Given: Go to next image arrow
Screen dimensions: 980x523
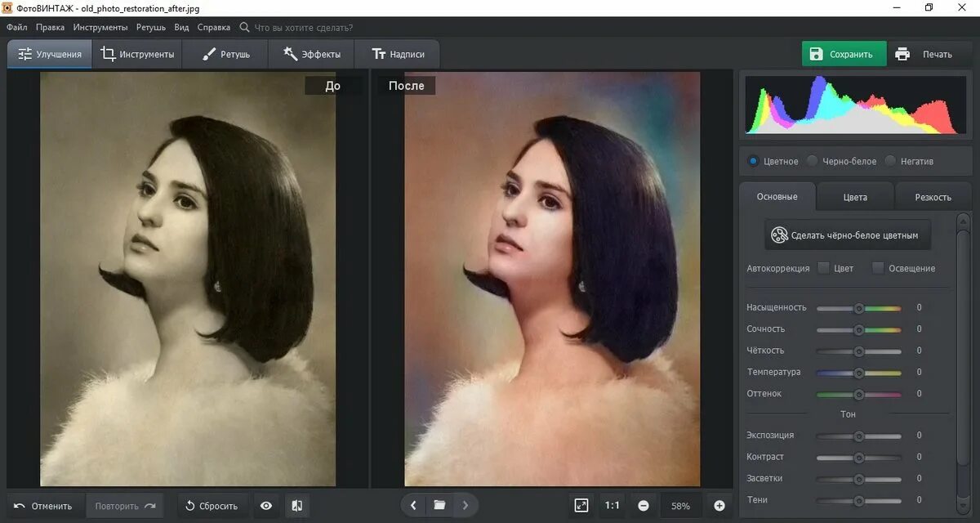Looking at the screenshot, I should point(465,505).
